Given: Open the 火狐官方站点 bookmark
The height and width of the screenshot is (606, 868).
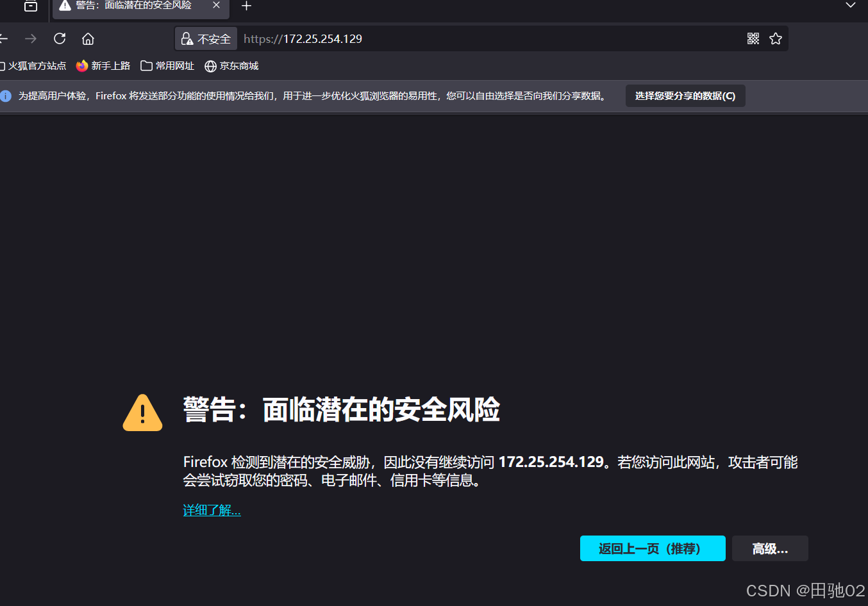Looking at the screenshot, I should point(33,66).
